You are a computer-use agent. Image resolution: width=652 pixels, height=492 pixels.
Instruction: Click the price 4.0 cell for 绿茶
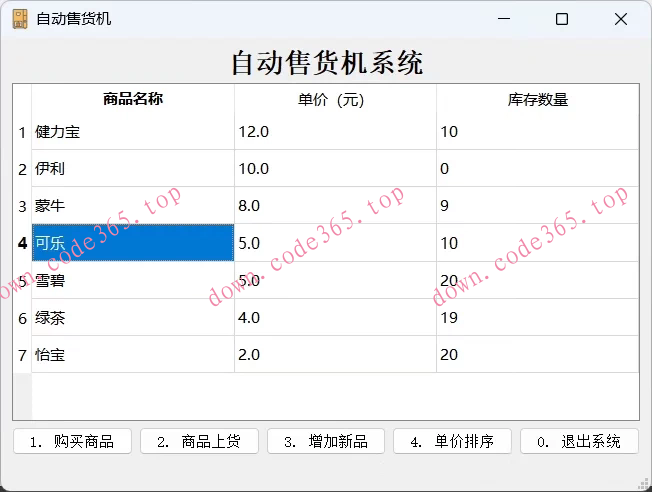[x=336, y=317]
